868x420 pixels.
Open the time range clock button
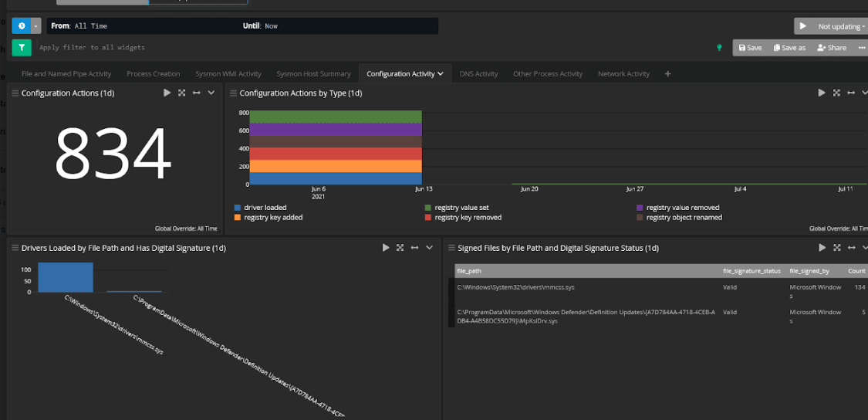(21, 26)
